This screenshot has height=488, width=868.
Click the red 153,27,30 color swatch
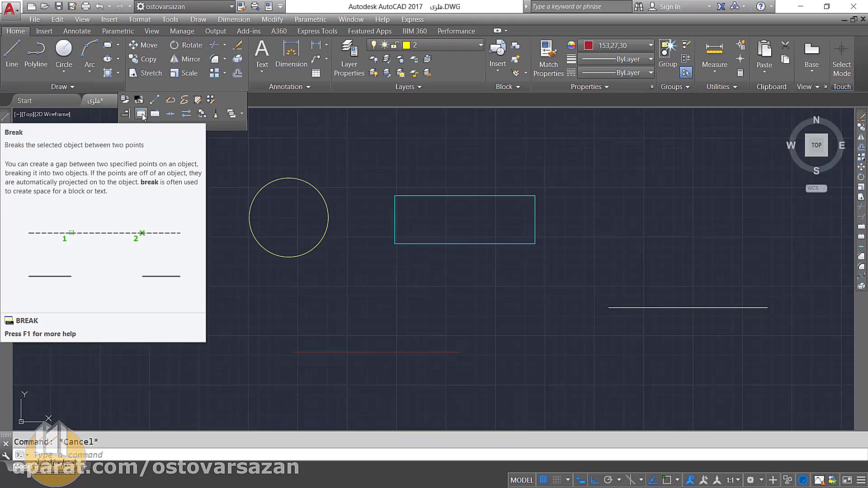click(588, 45)
